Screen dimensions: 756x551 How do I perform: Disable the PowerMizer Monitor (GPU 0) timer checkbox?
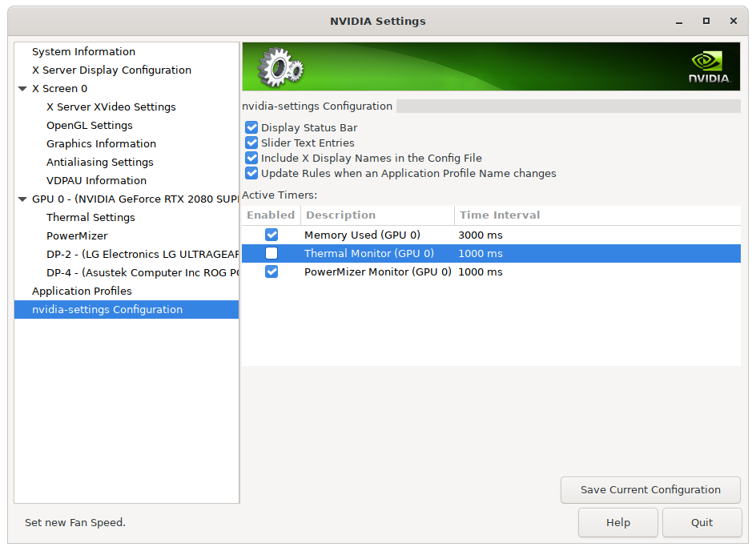coord(271,271)
